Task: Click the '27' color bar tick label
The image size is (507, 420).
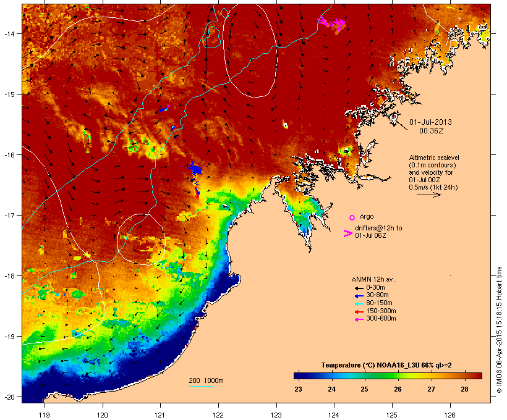Action: (431, 389)
